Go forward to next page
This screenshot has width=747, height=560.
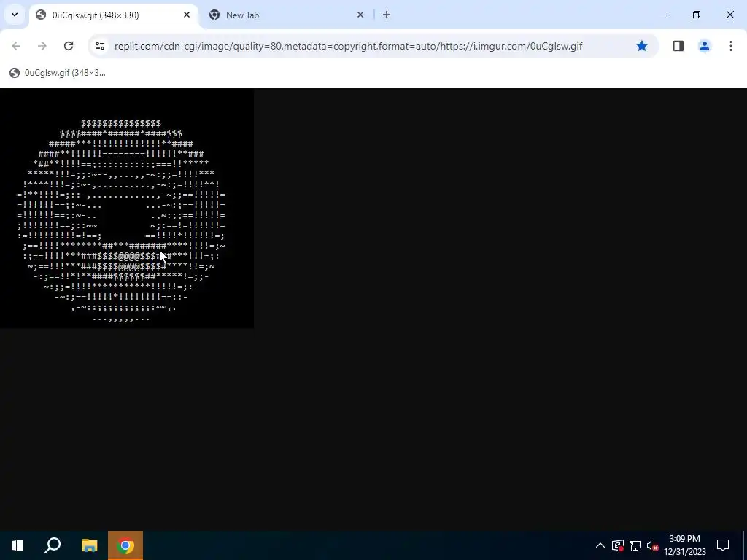(x=42, y=46)
